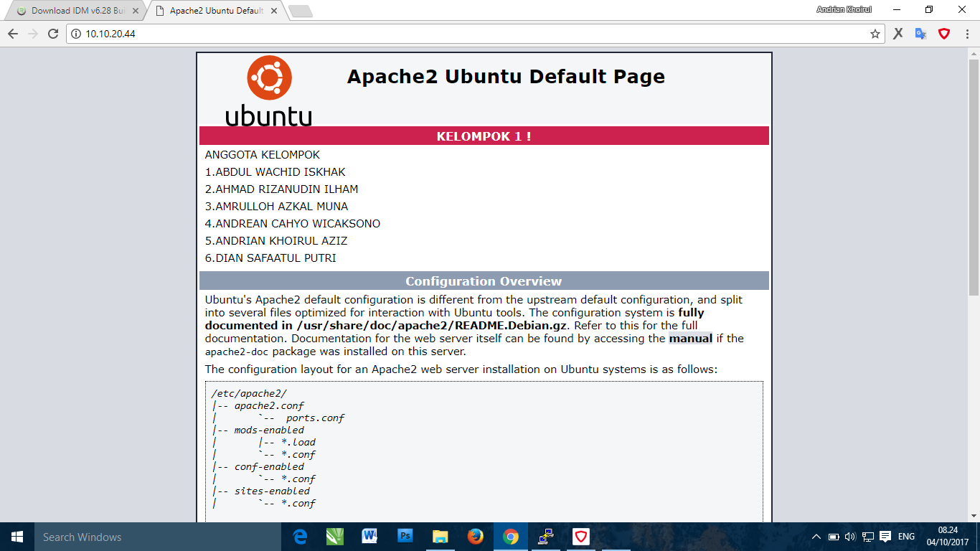Open the PuTTY network icon on the taskbar
The image size is (980, 551).
click(x=546, y=537)
